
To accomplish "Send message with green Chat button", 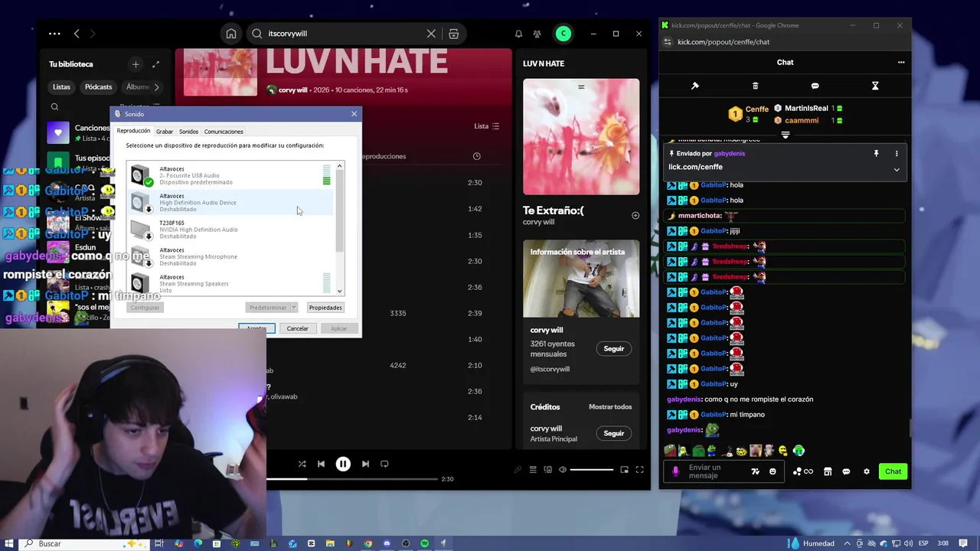I will [893, 471].
